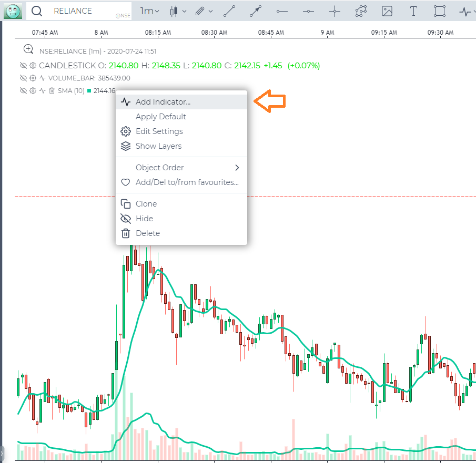Click the 08:15 AM time axis label
This screenshot has height=463, width=476.
158,33
